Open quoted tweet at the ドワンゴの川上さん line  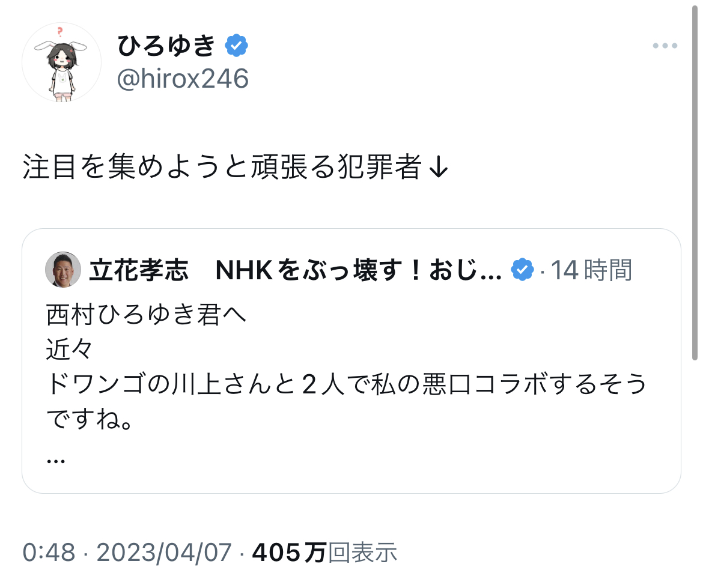(x=347, y=384)
